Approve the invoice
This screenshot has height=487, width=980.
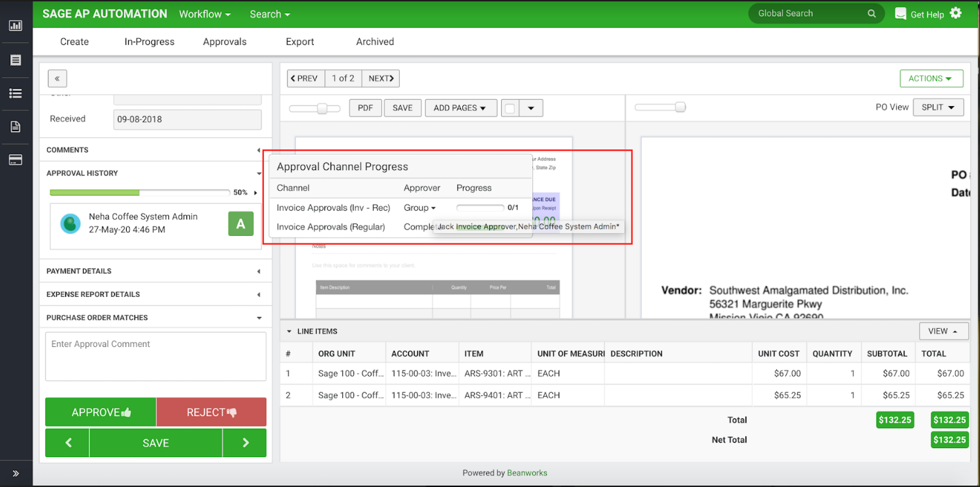click(100, 412)
